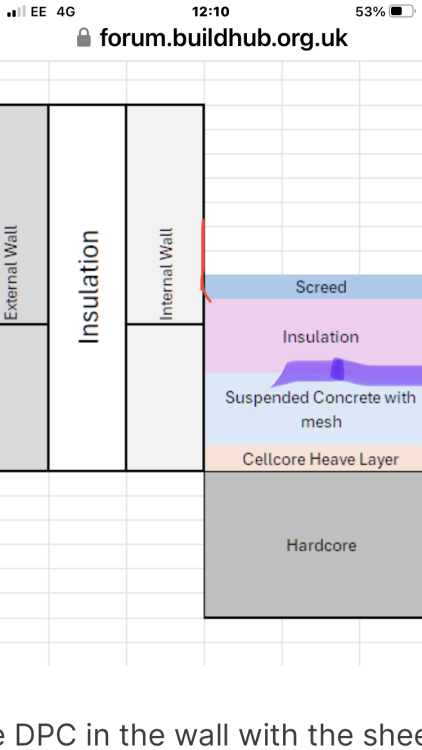Tap the padlock icon beside the URL

pyautogui.click(x=83, y=37)
